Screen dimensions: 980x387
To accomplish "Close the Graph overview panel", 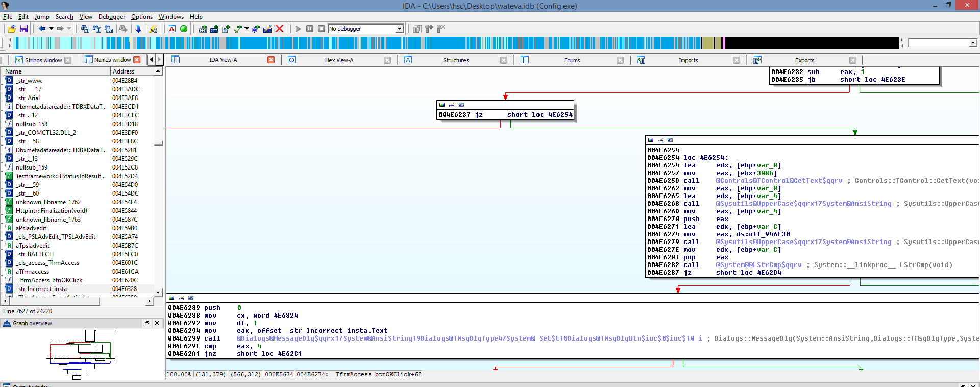I will 157,323.
